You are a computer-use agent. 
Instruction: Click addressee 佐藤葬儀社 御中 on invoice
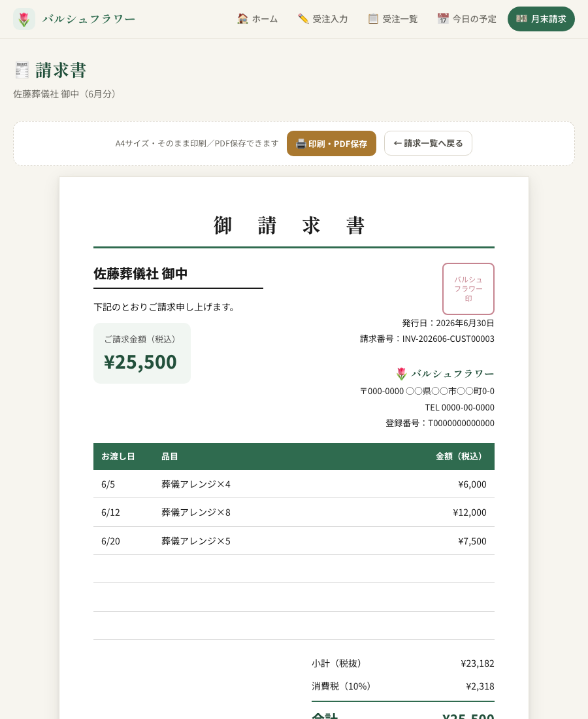click(x=140, y=274)
